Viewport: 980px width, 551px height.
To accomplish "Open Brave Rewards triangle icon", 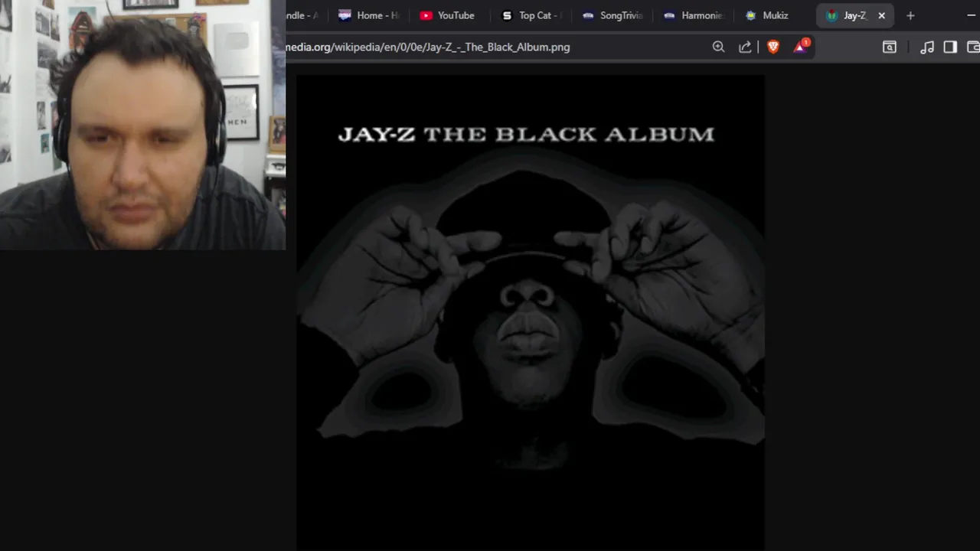I will pyautogui.click(x=801, y=47).
